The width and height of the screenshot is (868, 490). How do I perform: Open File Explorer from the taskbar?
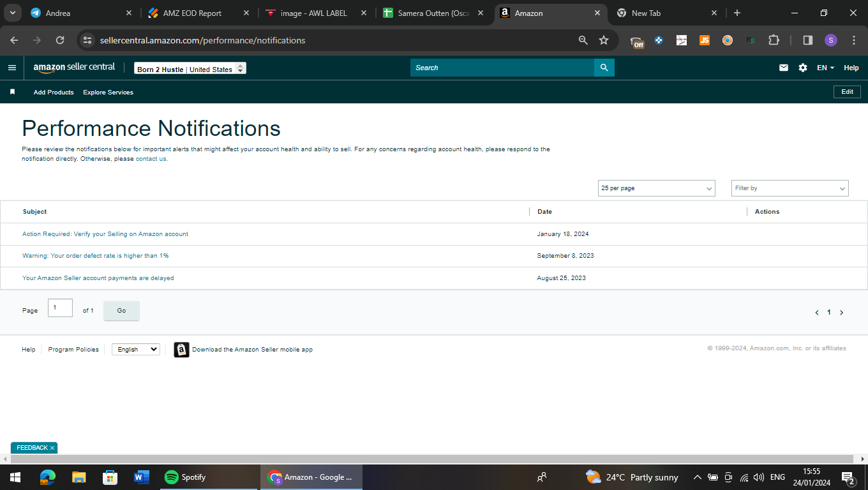click(x=79, y=477)
